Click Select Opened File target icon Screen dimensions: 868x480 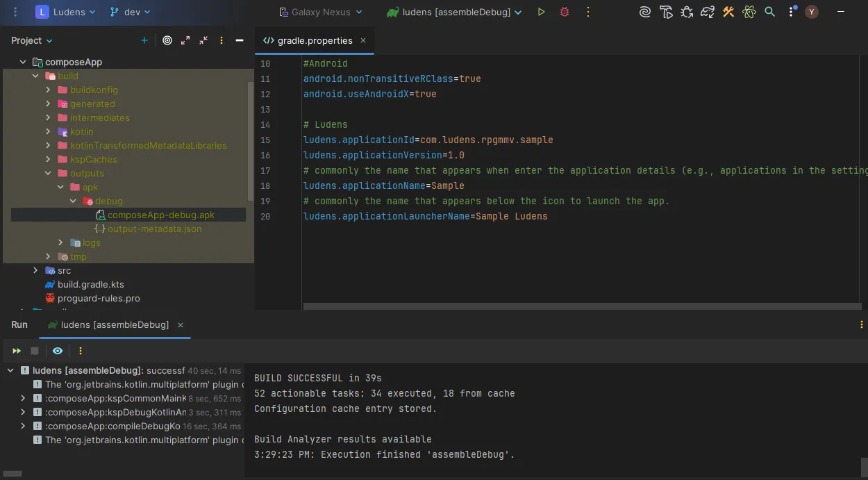tap(167, 40)
